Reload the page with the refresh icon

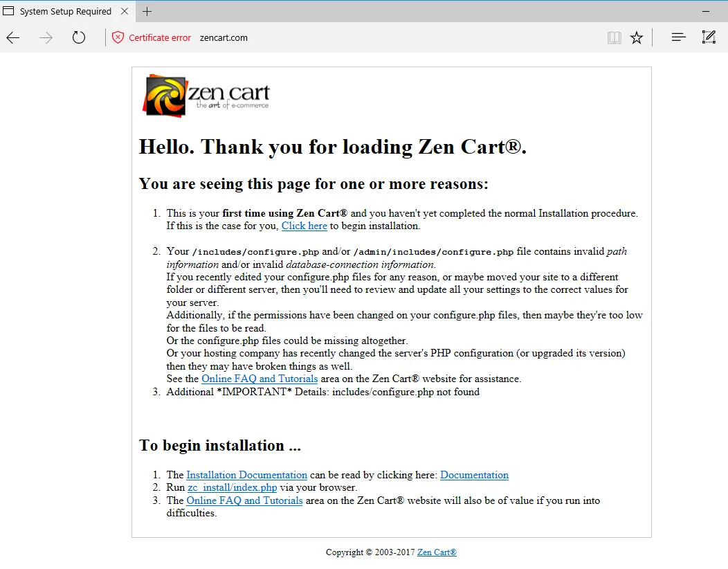[x=79, y=37]
